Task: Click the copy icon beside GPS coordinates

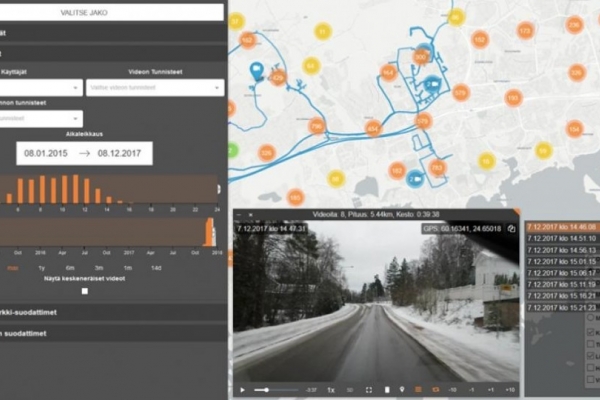Action: [x=511, y=228]
